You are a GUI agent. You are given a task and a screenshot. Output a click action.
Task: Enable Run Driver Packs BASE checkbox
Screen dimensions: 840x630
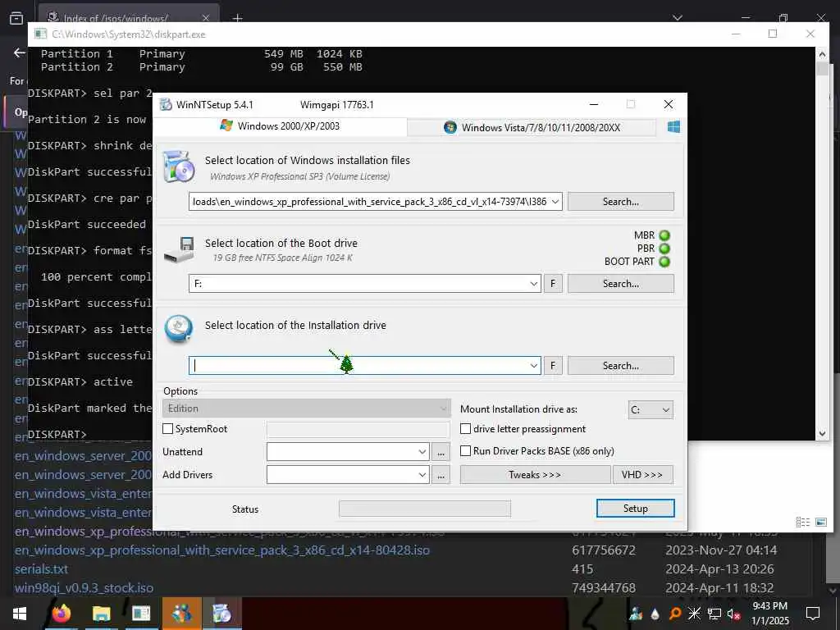click(466, 450)
